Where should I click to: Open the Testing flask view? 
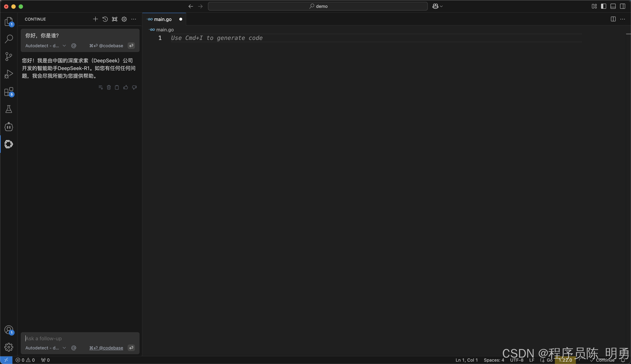click(9, 109)
